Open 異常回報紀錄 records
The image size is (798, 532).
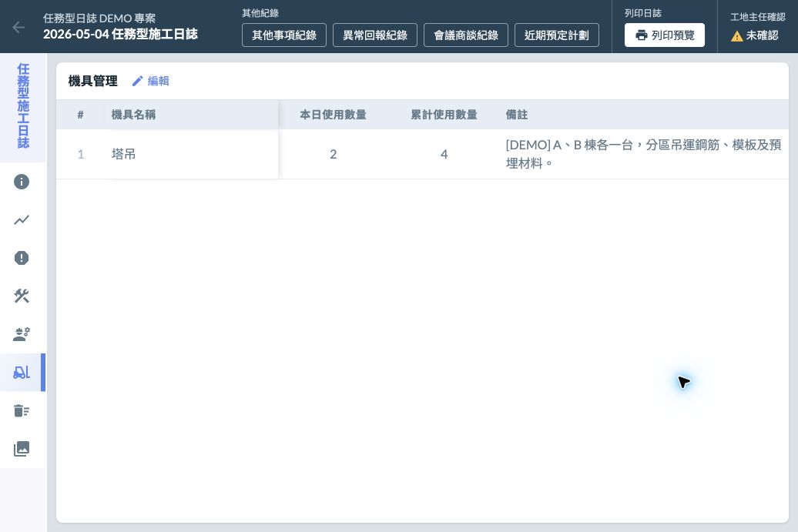coord(375,35)
